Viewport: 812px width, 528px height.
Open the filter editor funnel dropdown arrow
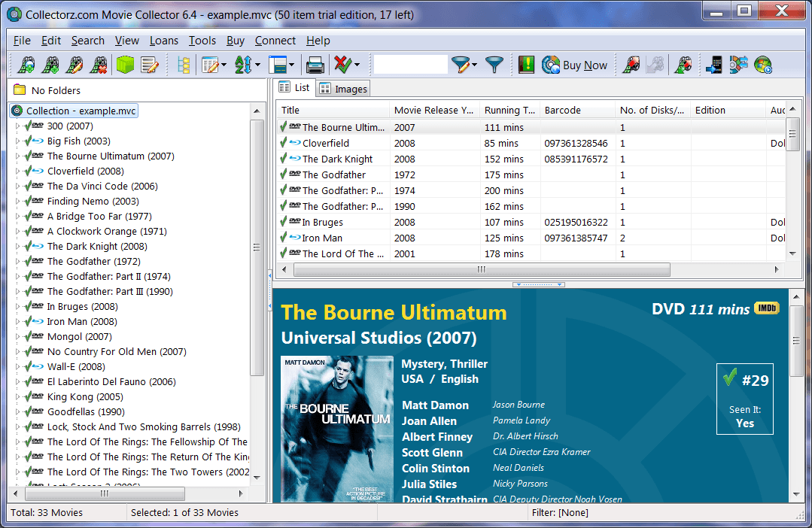pos(474,65)
